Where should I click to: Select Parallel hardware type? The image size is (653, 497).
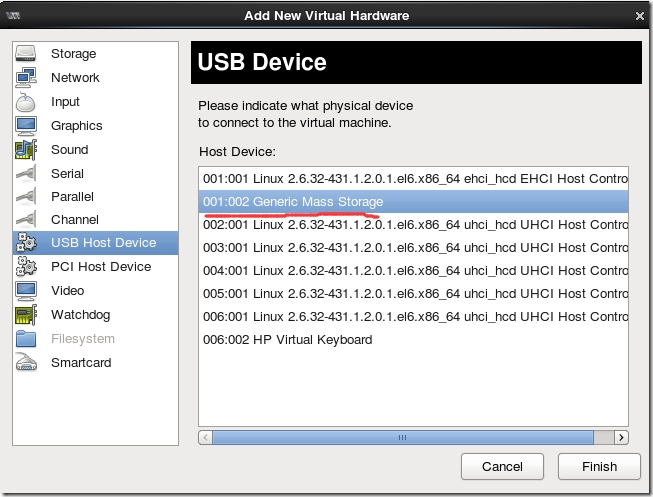pos(72,197)
